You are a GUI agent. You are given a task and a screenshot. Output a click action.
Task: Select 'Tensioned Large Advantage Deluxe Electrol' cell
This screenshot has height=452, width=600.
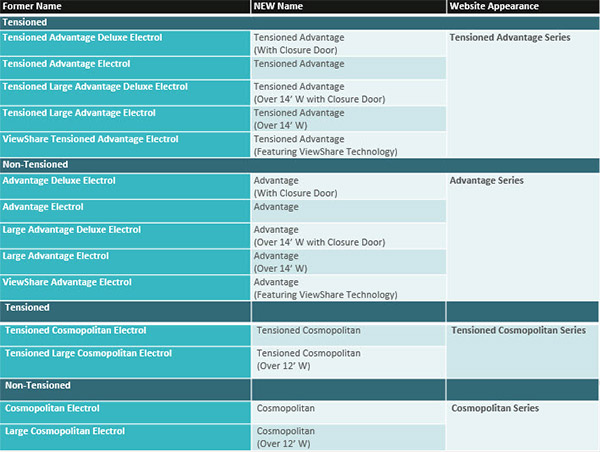pyautogui.click(x=125, y=93)
